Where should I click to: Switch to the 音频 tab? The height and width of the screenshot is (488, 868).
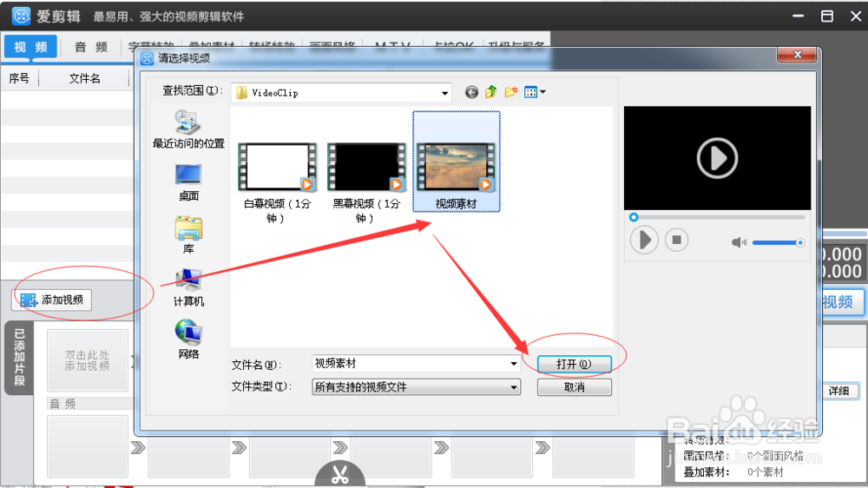(91, 47)
